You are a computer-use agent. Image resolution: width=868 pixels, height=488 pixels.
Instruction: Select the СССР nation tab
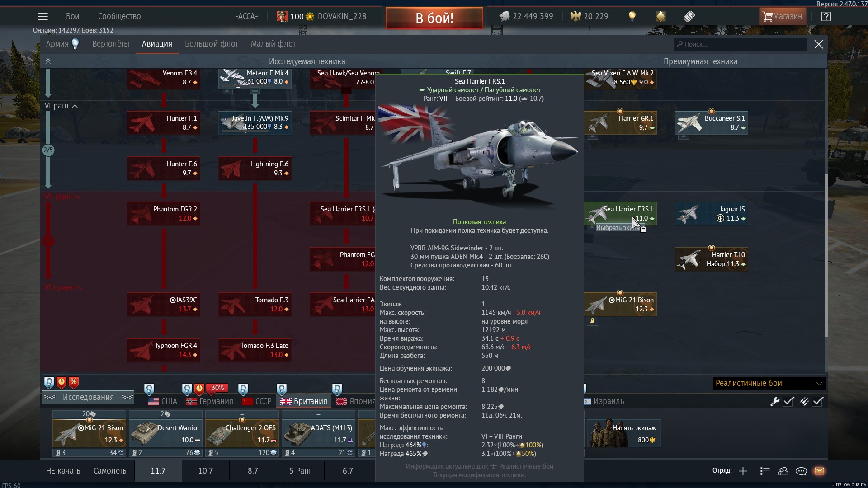pyautogui.click(x=257, y=401)
